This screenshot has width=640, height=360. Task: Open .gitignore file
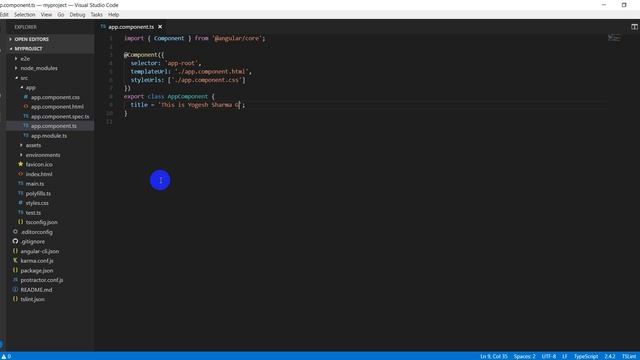tap(33, 242)
